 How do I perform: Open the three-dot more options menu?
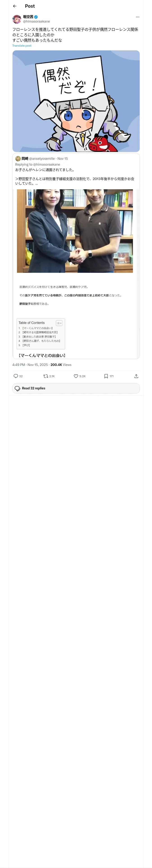(x=138, y=17)
